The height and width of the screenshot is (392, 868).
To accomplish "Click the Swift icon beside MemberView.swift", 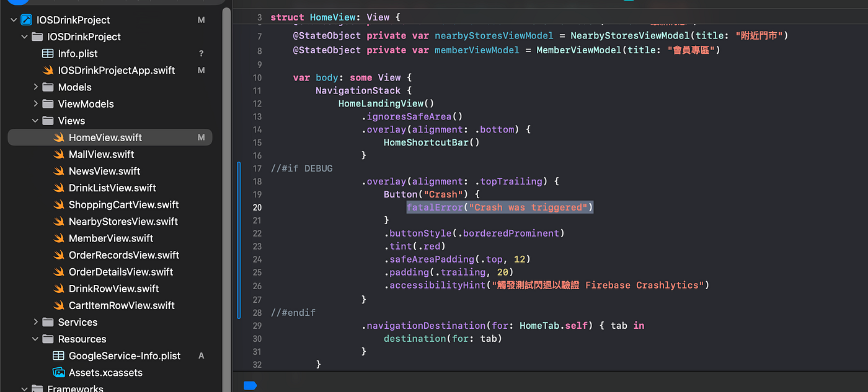I will coord(59,238).
